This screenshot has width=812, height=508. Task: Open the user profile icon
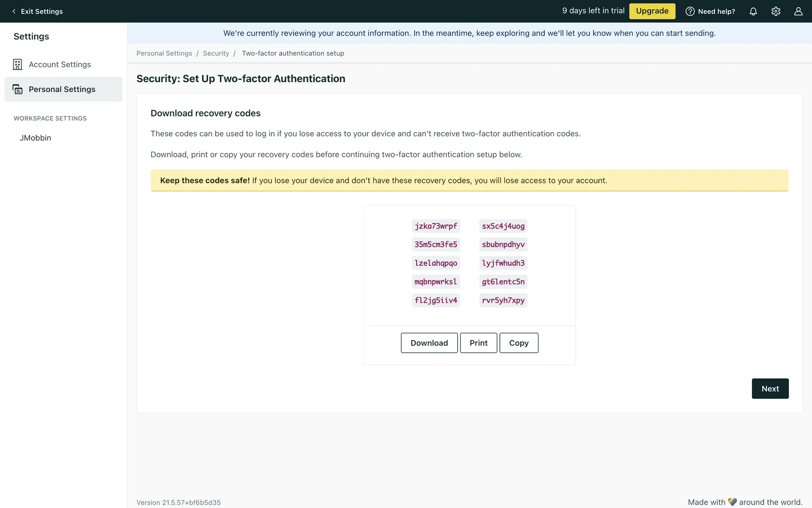click(798, 11)
